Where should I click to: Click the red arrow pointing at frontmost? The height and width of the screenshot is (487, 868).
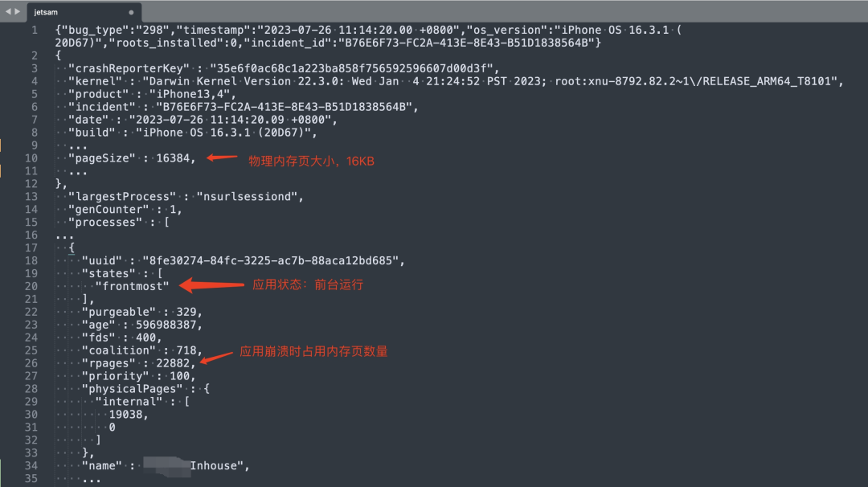pyautogui.click(x=211, y=284)
